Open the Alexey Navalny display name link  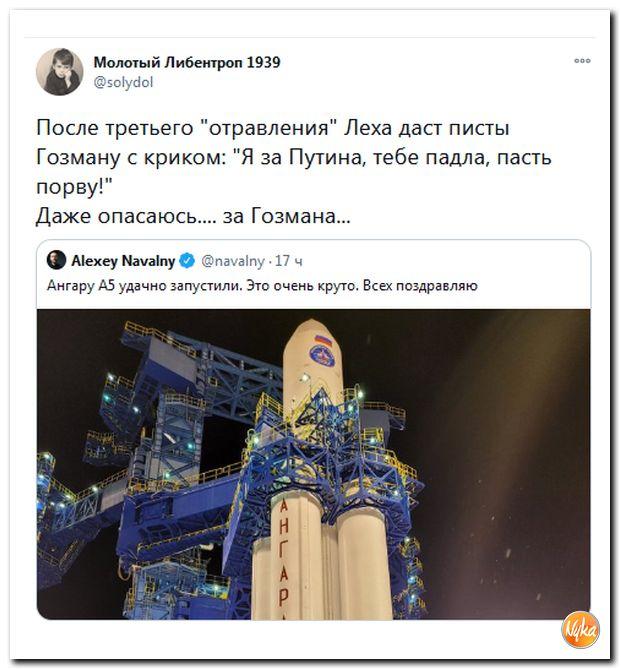tap(123, 261)
